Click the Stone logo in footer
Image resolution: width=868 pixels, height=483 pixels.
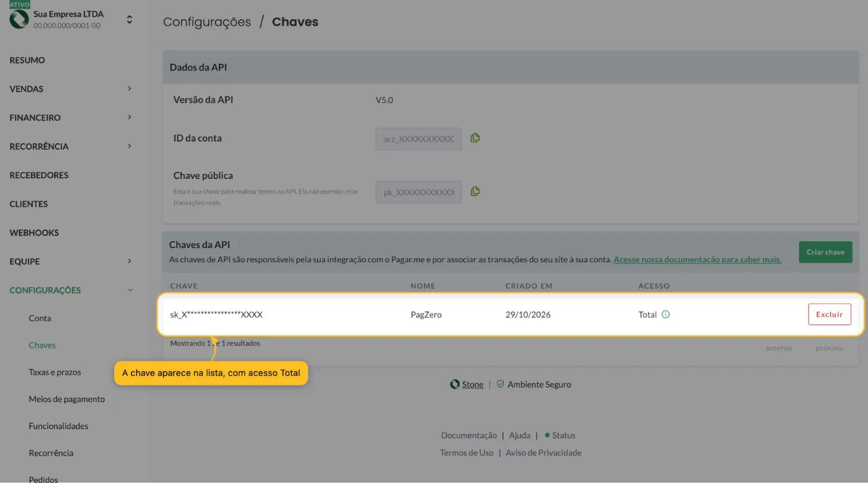click(x=455, y=384)
